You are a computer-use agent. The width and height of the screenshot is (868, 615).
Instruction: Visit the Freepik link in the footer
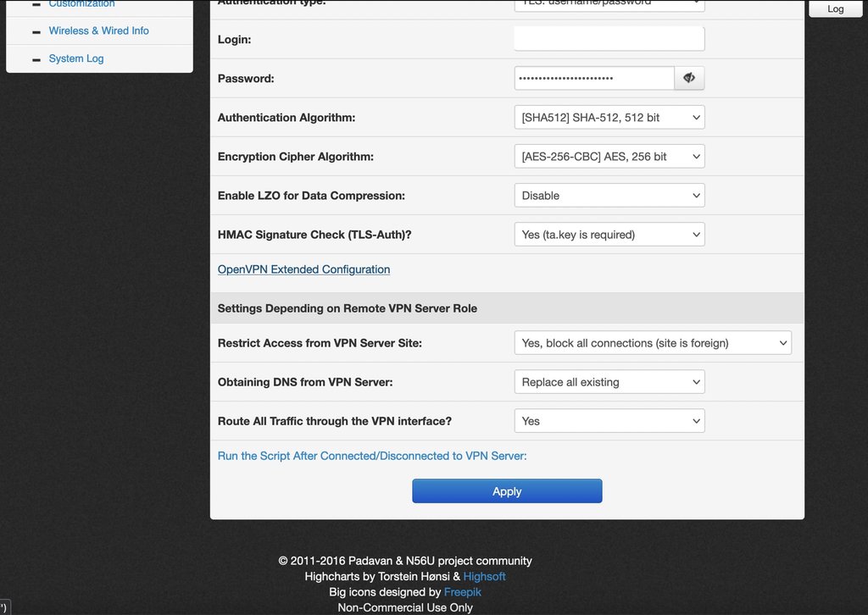pyautogui.click(x=462, y=592)
